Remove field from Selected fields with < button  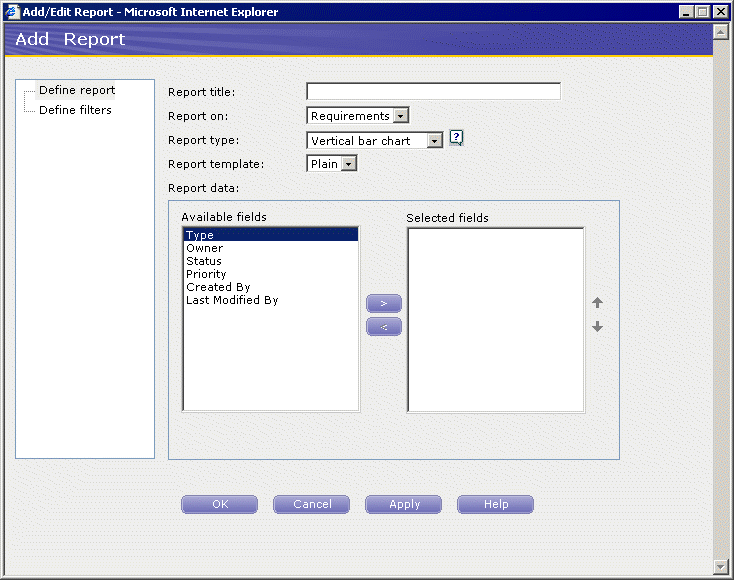383,327
